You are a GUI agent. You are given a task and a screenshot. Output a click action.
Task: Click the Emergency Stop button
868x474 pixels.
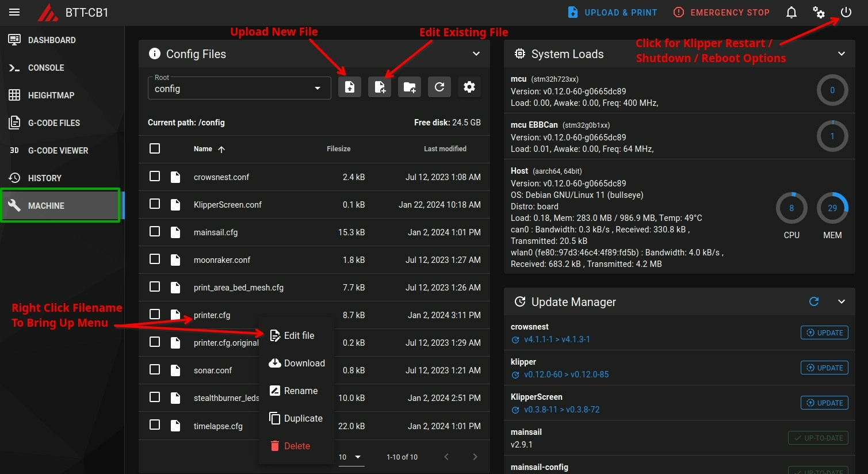tap(721, 12)
